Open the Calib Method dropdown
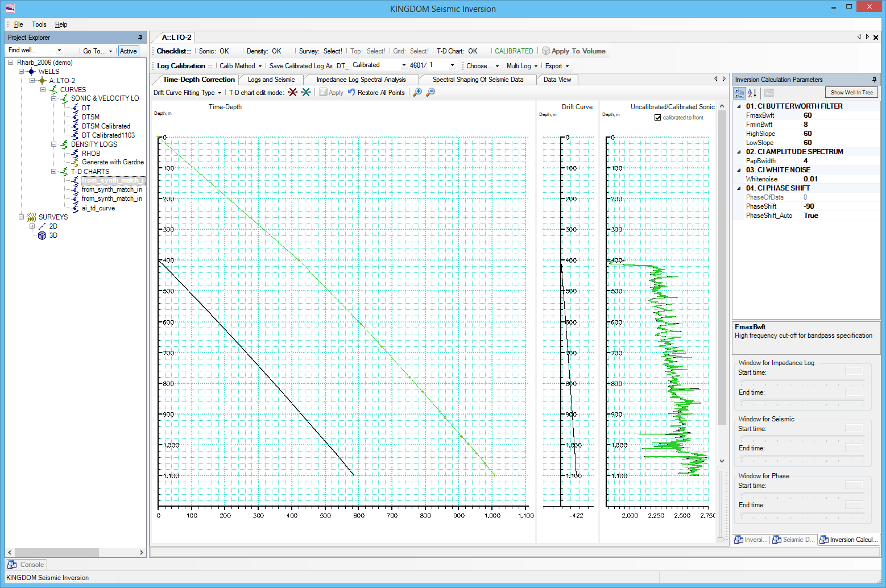Image resolution: width=886 pixels, height=588 pixels. [241, 66]
